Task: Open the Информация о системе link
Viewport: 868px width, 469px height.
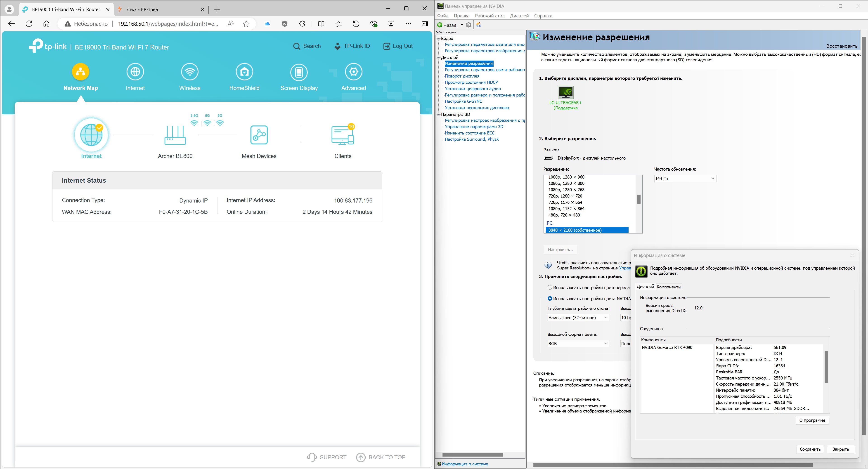Action: point(465,464)
